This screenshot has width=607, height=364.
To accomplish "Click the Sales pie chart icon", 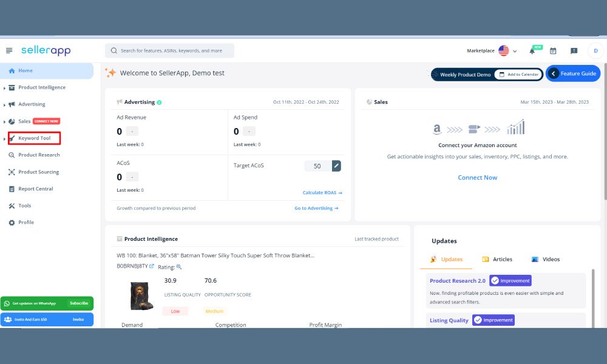I will pyautogui.click(x=12, y=121).
